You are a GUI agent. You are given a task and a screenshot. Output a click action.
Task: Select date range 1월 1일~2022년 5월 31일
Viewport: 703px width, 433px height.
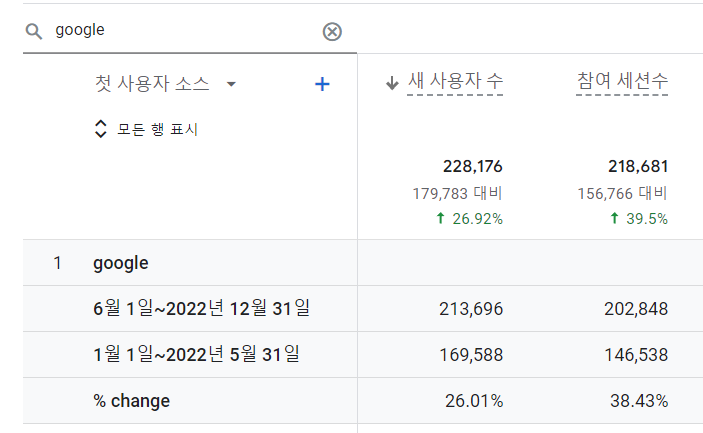(196, 355)
